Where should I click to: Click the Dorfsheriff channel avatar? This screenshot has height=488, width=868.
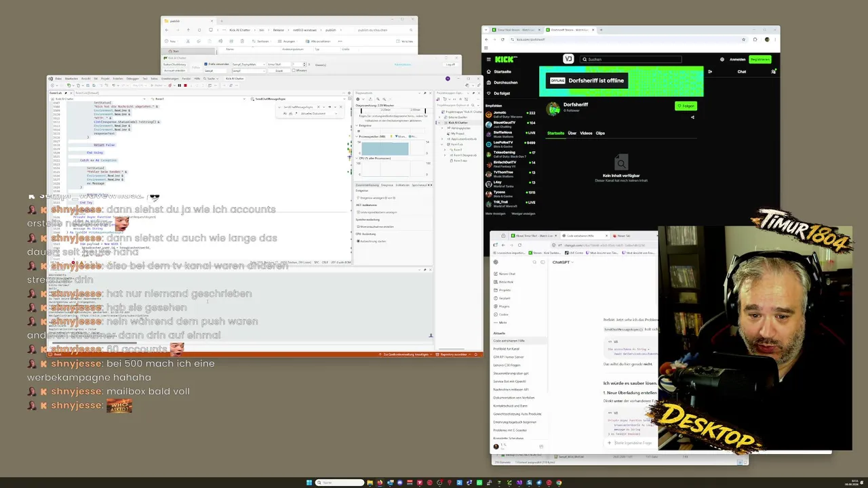pyautogui.click(x=554, y=108)
